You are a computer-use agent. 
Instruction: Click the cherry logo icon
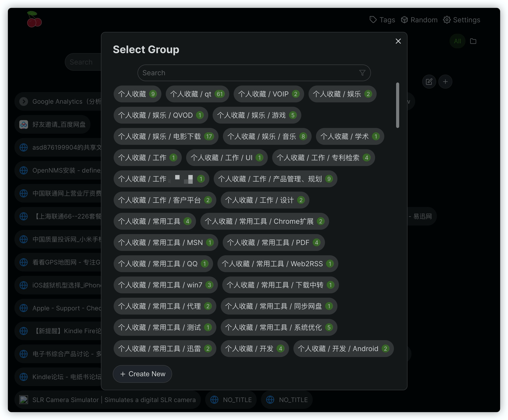34,19
